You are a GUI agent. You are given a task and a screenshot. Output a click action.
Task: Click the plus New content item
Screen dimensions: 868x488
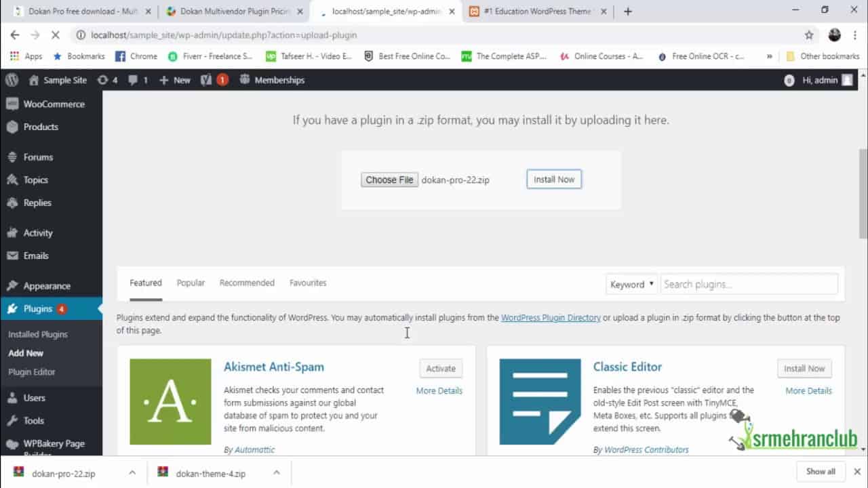click(175, 80)
